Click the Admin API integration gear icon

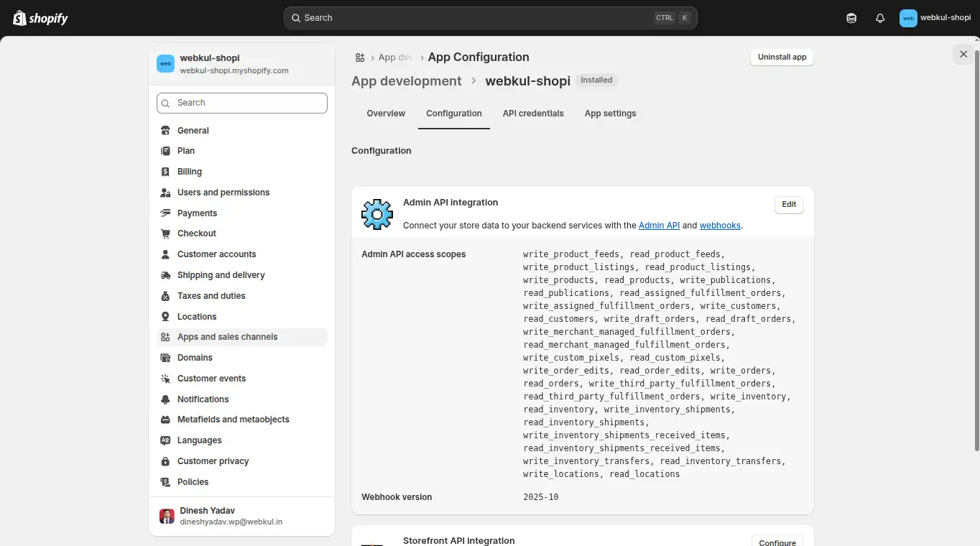(x=376, y=213)
